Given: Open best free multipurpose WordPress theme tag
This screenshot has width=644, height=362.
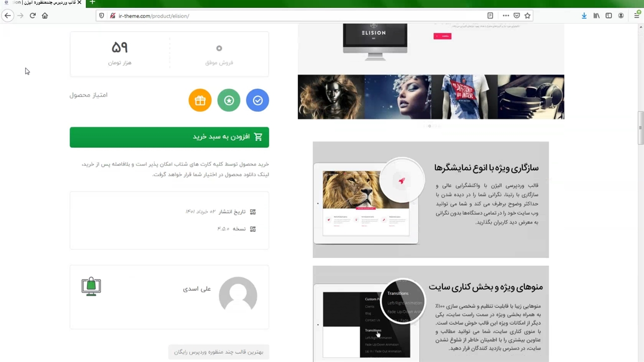Looking at the screenshot, I should 219,352.
